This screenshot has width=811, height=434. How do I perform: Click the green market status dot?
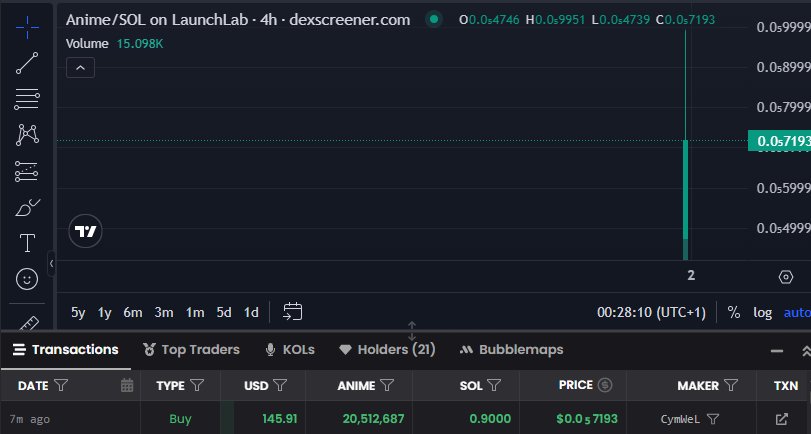click(434, 20)
